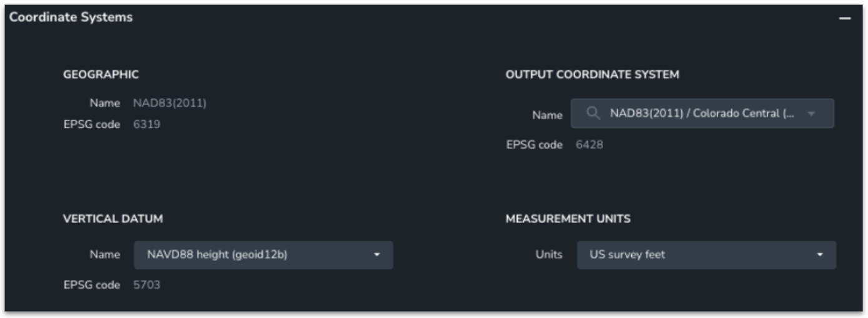This screenshot has height=318, width=868.
Task: Click the output EPSG code 6428
Action: [x=589, y=145]
